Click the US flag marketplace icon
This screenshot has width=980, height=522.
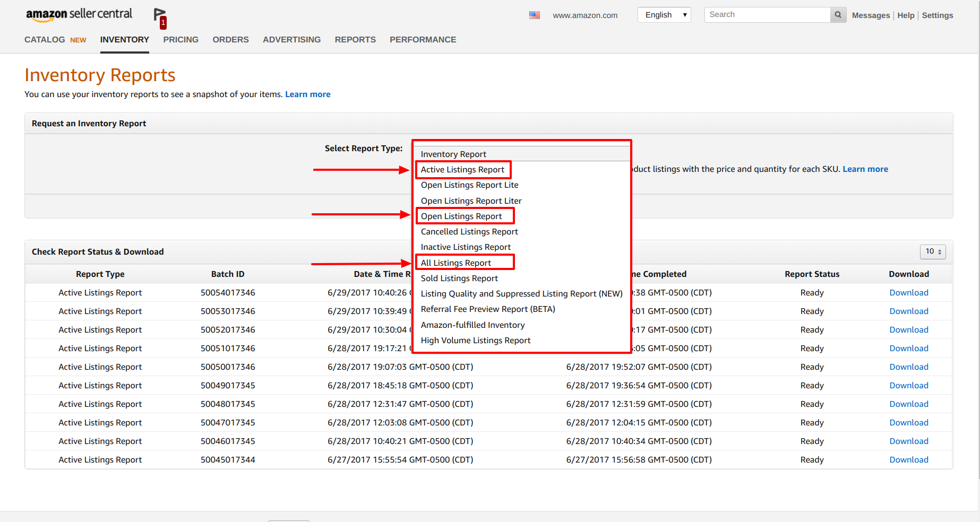pyautogui.click(x=535, y=15)
